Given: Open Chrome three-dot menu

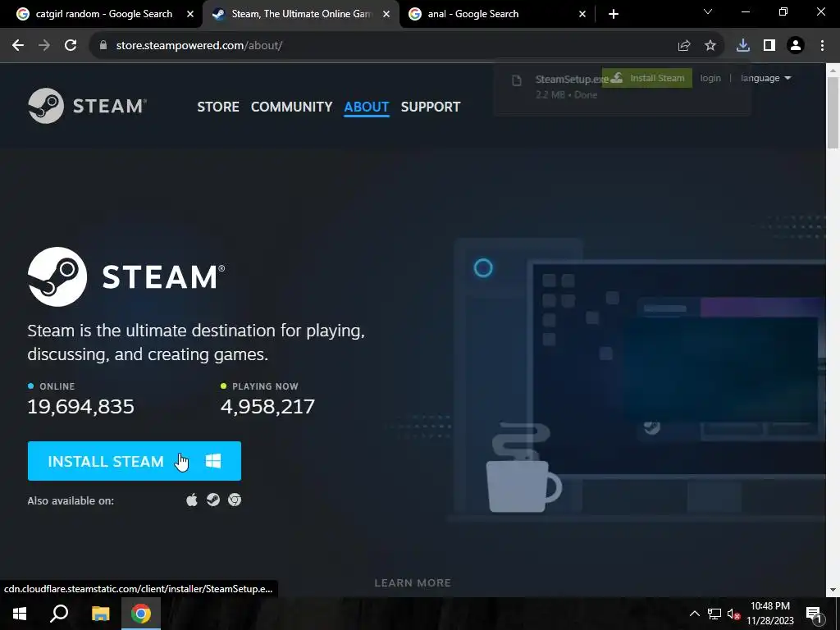Looking at the screenshot, I should 822,46.
